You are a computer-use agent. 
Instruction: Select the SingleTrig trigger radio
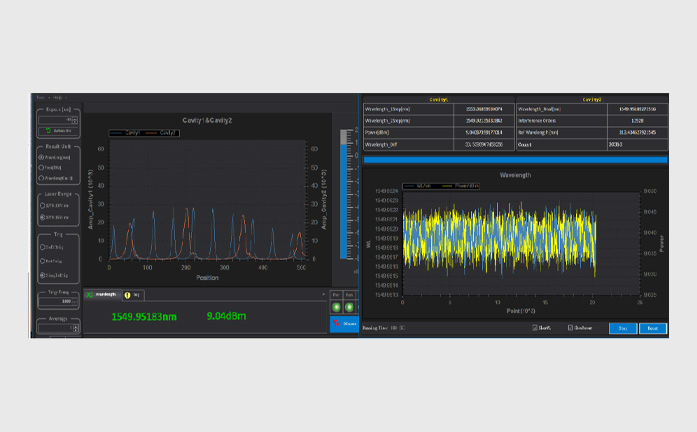pyautogui.click(x=43, y=275)
